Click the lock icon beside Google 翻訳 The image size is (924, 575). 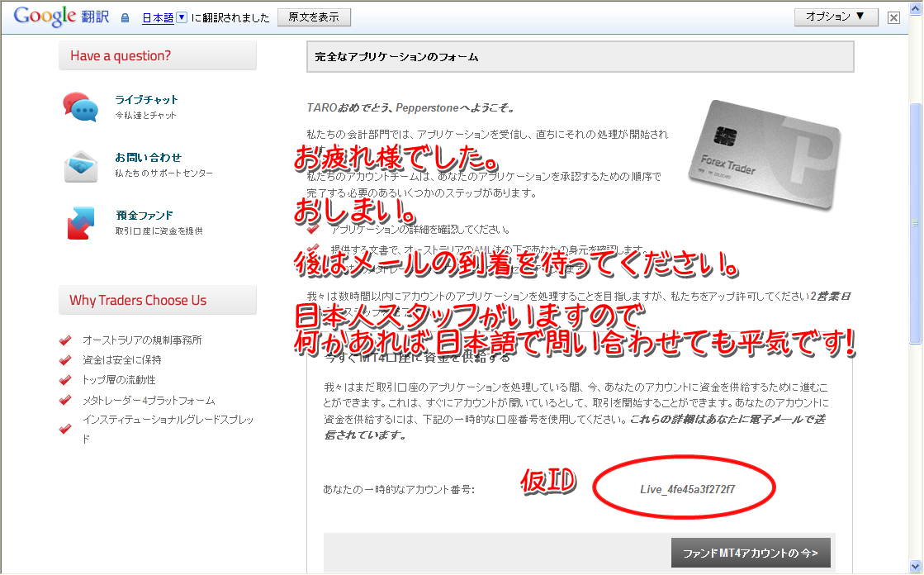[125, 18]
